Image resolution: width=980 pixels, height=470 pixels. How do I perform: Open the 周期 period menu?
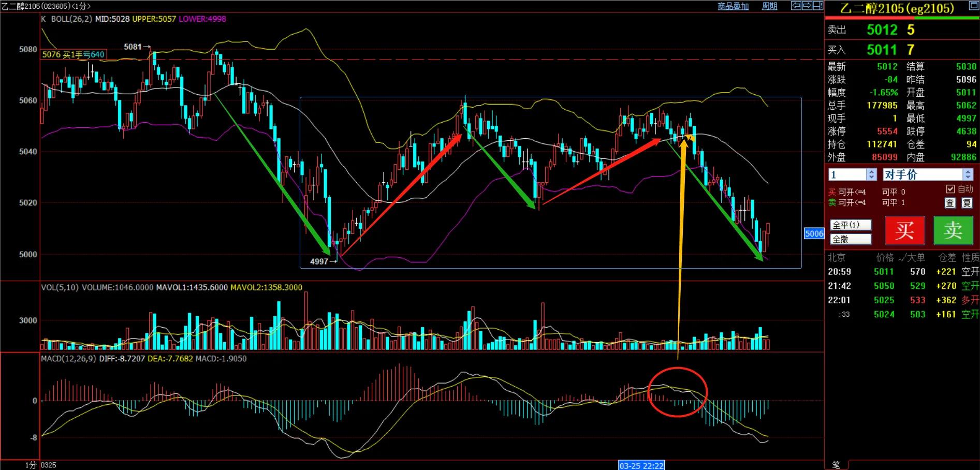769,6
